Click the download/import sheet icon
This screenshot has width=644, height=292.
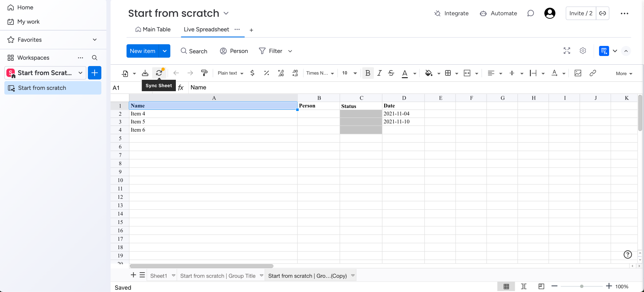[145, 73]
